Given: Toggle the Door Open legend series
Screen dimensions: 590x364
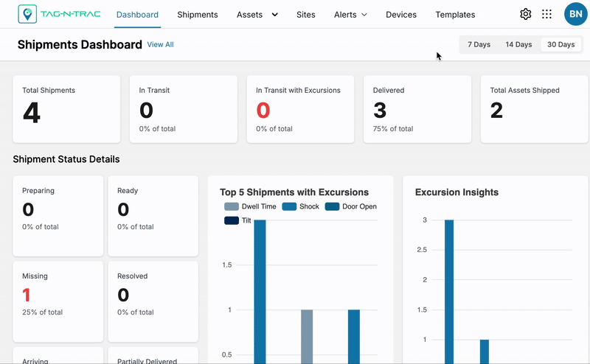Looking at the screenshot, I should pos(351,206).
